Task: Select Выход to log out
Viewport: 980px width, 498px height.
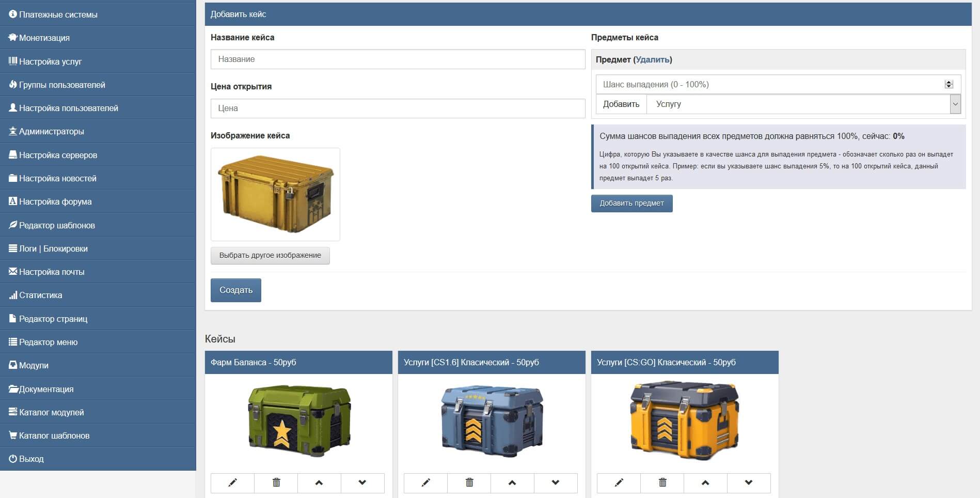Action: [31, 459]
